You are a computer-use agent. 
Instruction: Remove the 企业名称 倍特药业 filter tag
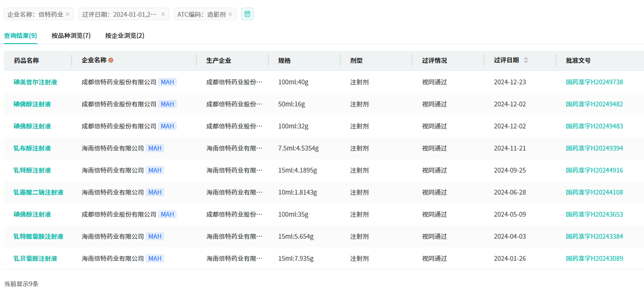tap(68, 14)
